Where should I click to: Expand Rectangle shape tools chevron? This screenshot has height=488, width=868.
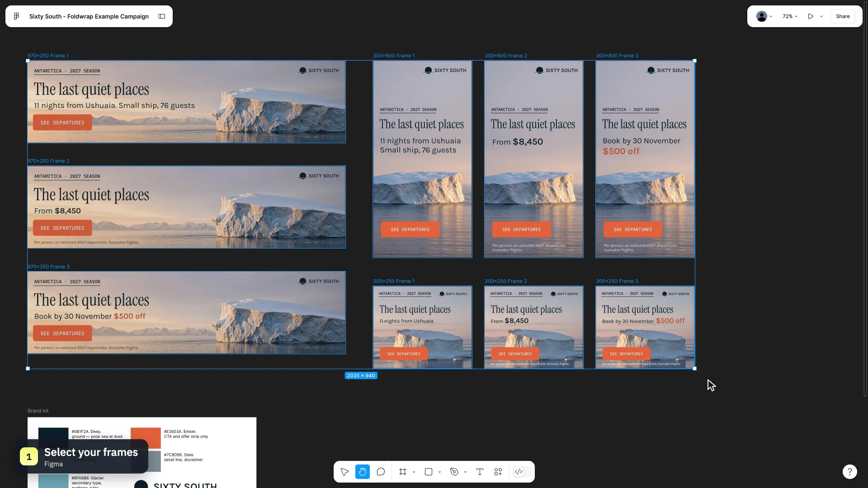coord(439,472)
